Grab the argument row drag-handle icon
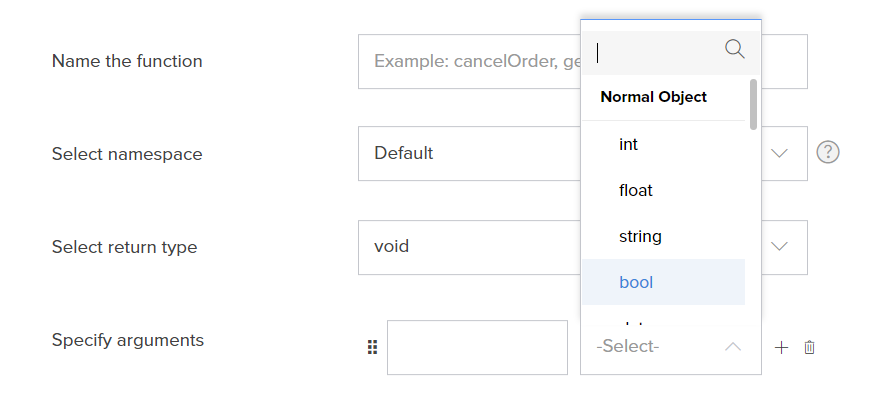This screenshot has height=397, width=873. [x=372, y=347]
